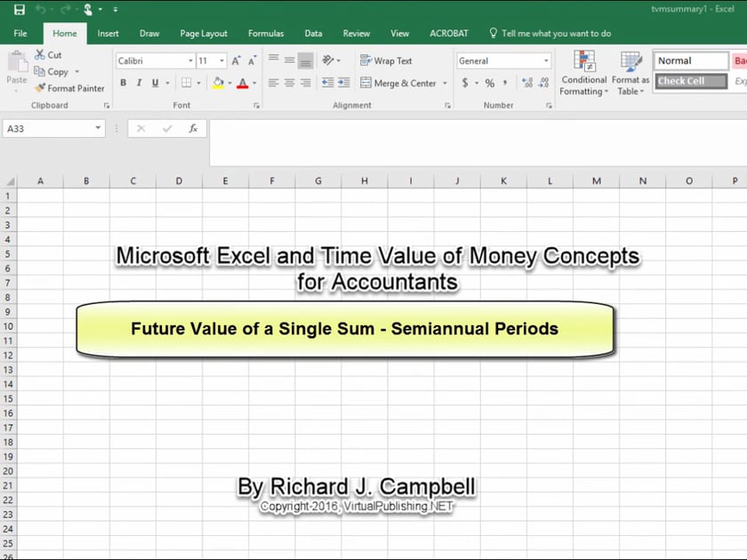Apply Percent Style
747x560 pixels.
click(490, 83)
